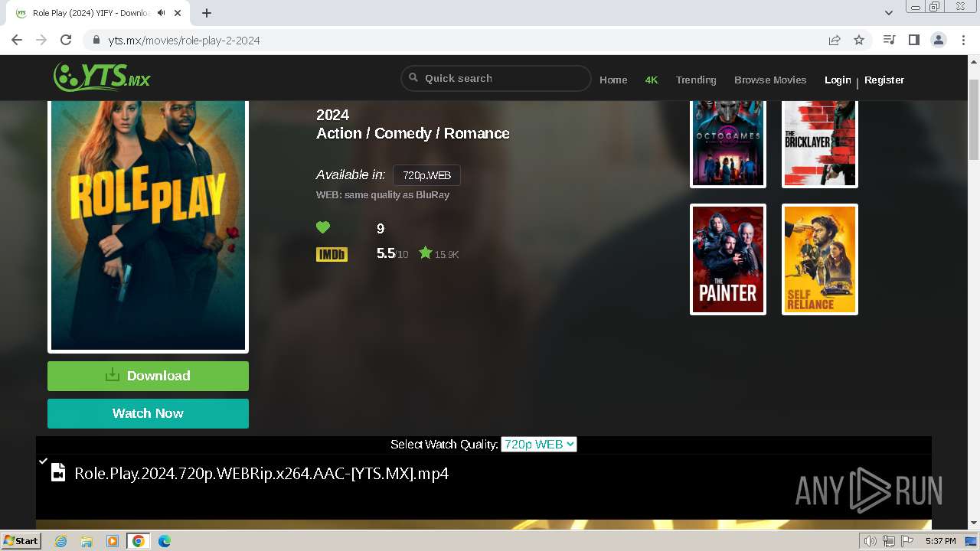This screenshot has width=980, height=551.
Task: Like the movie with the green heart
Action: click(x=323, y=227)
